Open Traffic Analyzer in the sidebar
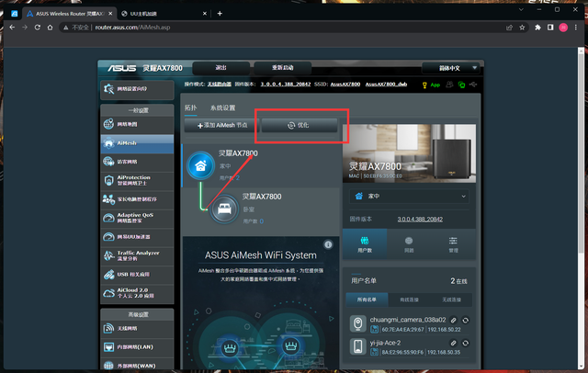The image size is (588, 373). [136, 255]
